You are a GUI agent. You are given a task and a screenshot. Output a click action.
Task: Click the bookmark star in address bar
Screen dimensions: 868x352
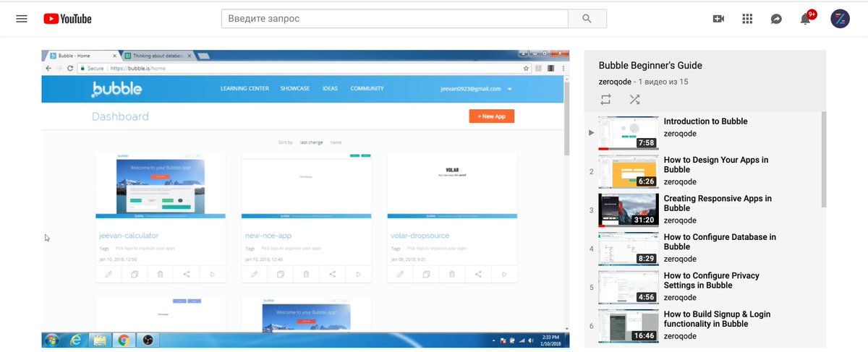point(526,68)
